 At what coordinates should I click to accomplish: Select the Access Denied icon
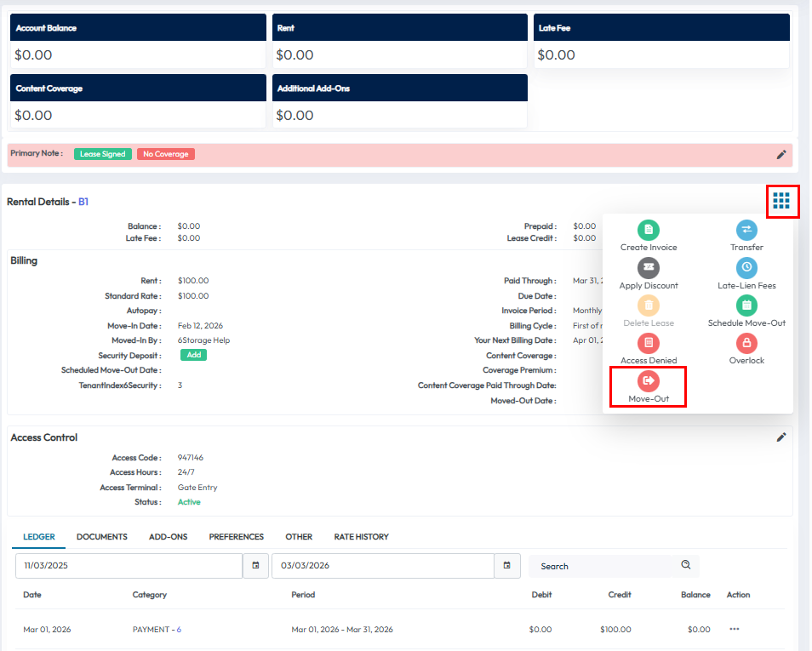[649, 343]
